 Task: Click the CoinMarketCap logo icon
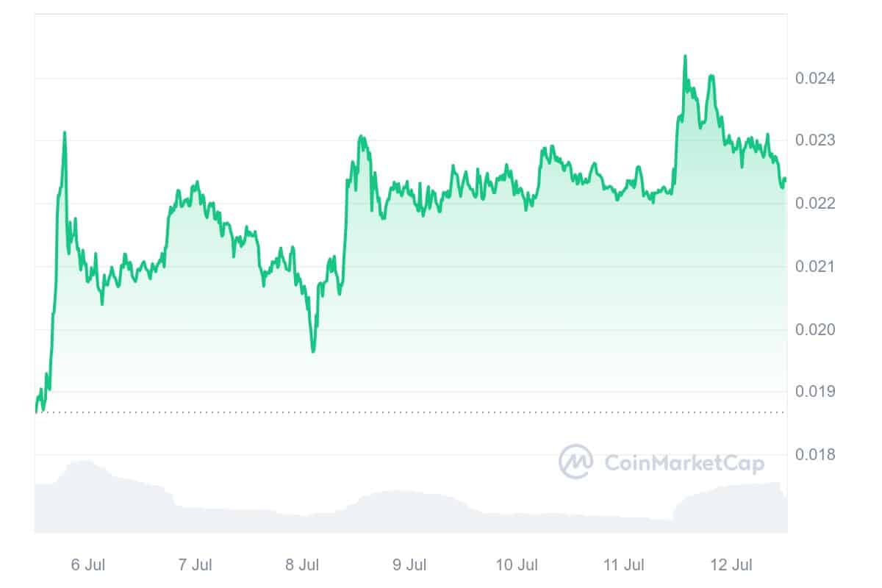click(576, 462)
